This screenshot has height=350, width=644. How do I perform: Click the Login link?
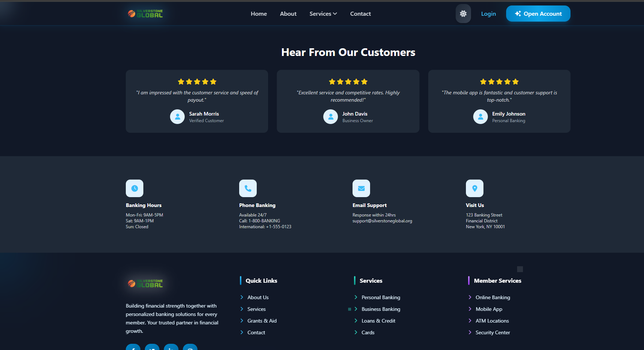(x=489, y=14)
